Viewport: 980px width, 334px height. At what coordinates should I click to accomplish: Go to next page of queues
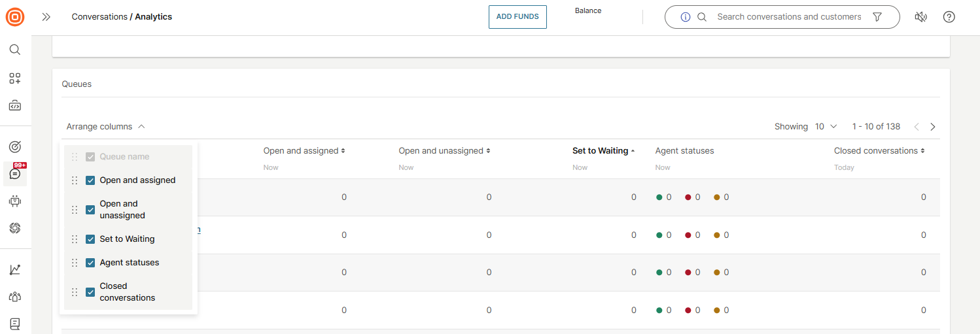[x=933, y=127]
